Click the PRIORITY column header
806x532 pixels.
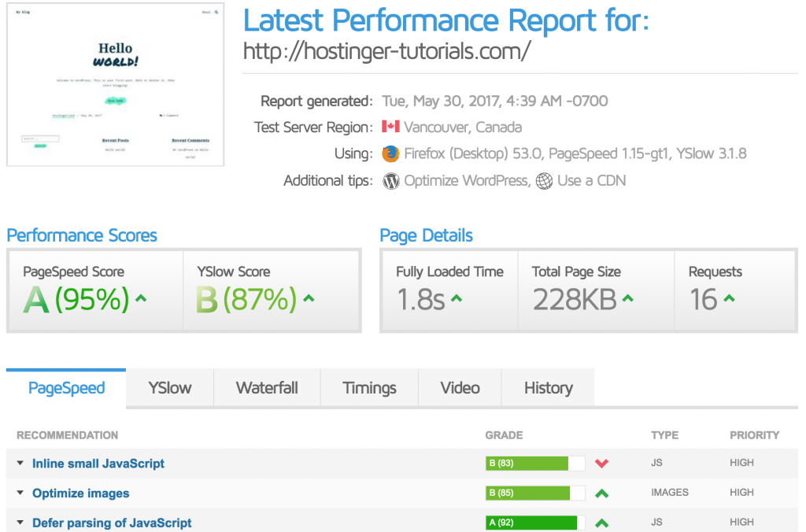tap(755, 435)
